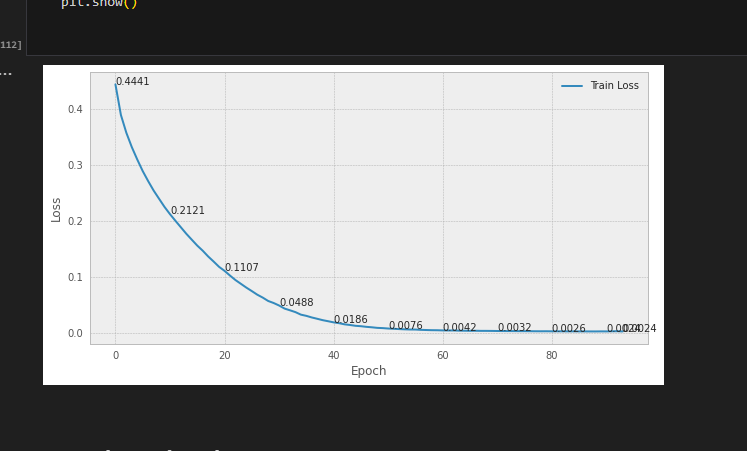Click the 0.0186 data label
The height and width of the screenshot is (451, 747).
[x=351, y=320]
